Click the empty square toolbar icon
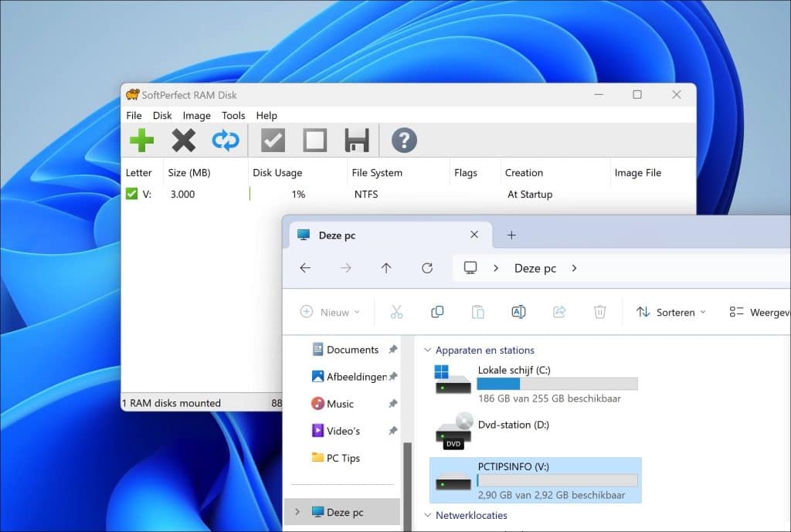The image size is (791, 532). pos(315,141)
